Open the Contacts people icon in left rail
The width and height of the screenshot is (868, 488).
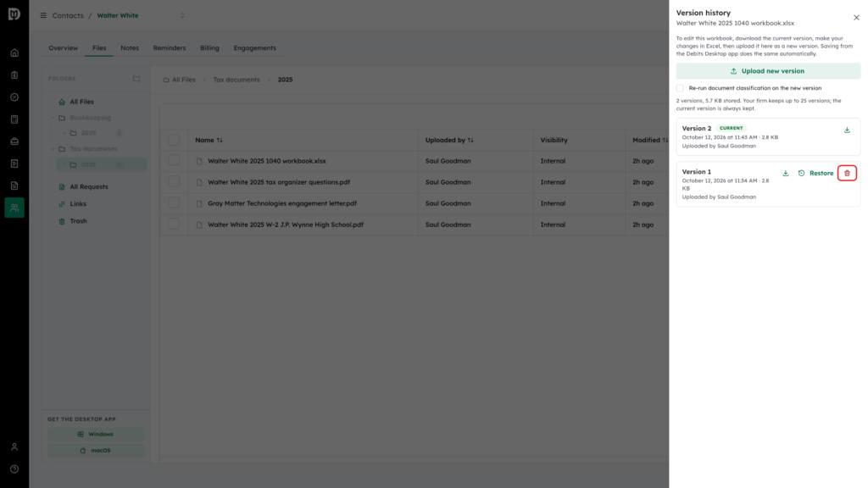[14, 208]
